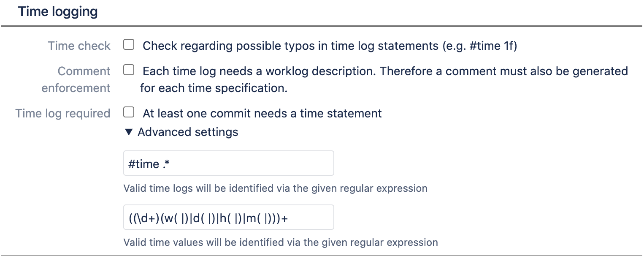
Task: Tick the Comment enforcement checkbox
Action: coord(129,70)
